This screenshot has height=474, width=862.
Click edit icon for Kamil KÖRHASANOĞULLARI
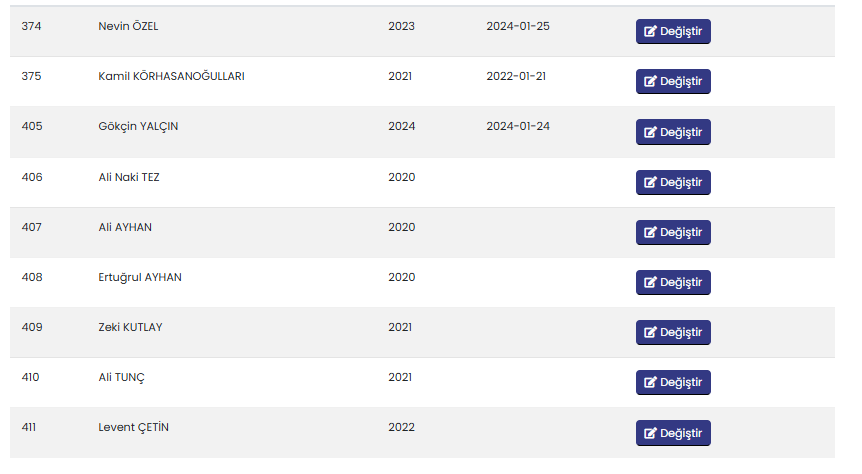[650, 81]
